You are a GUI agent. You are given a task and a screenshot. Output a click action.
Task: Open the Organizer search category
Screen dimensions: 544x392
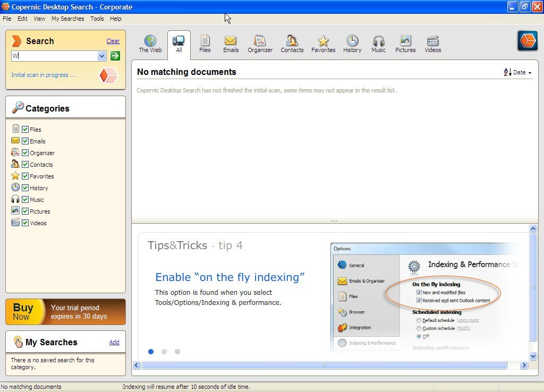pyautogui.click(x=260, y=44)
